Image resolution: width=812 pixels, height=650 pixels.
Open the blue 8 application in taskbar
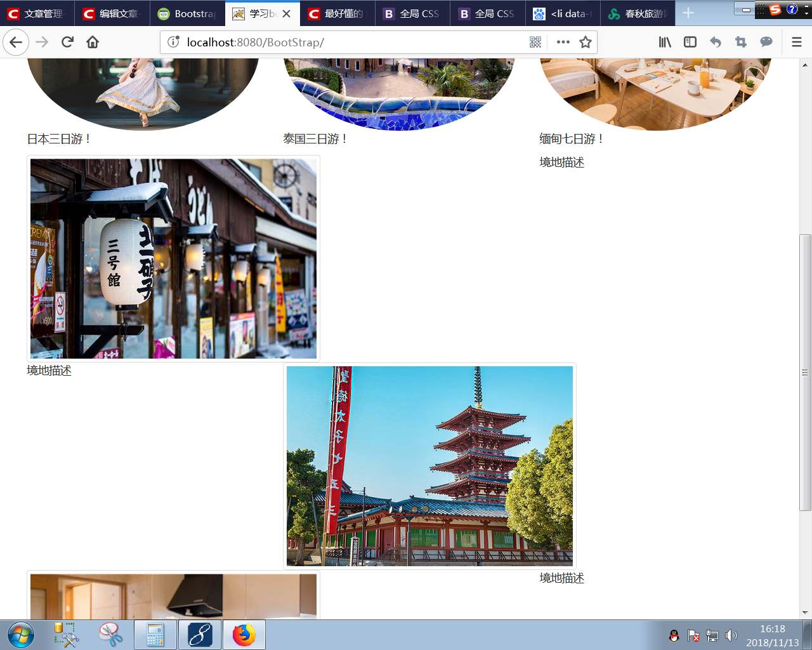(x=200, y=635)
